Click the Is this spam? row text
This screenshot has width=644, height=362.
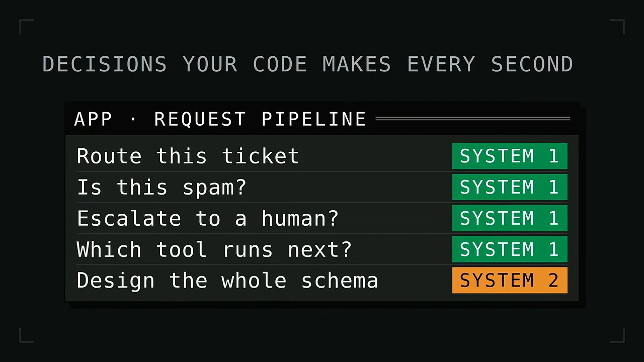(162, 188)
